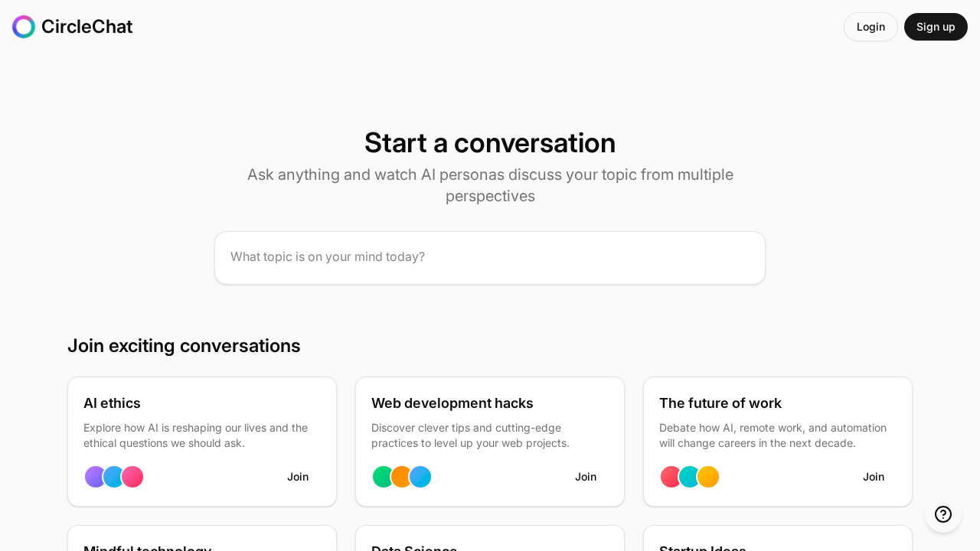This screenshot has width=980, height=551.
Task: Click the purple avatar in AI ethics card
Action: pyautogui.click(x=94, y=477)
